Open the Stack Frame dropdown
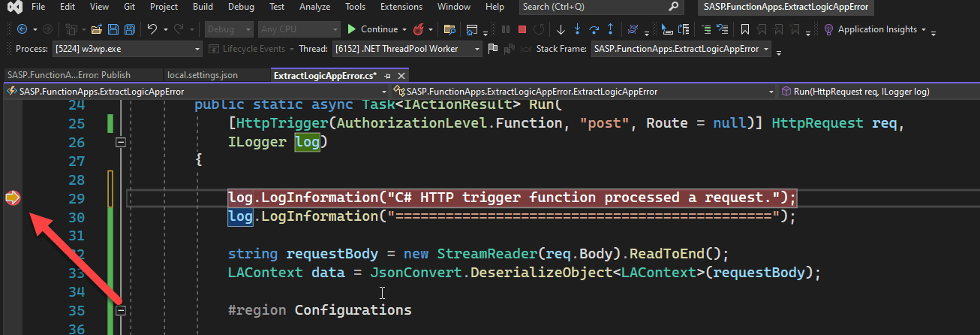 pos(681,49)
